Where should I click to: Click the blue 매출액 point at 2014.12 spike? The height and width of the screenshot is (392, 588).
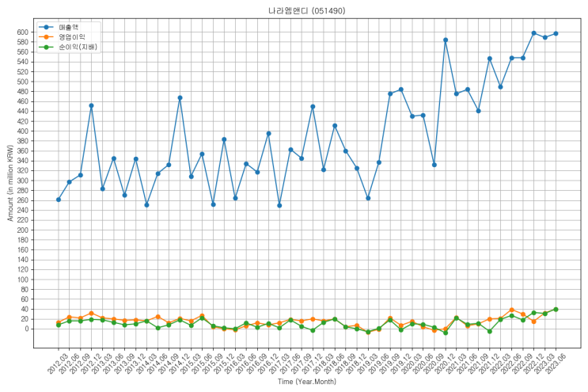point(180,98)
